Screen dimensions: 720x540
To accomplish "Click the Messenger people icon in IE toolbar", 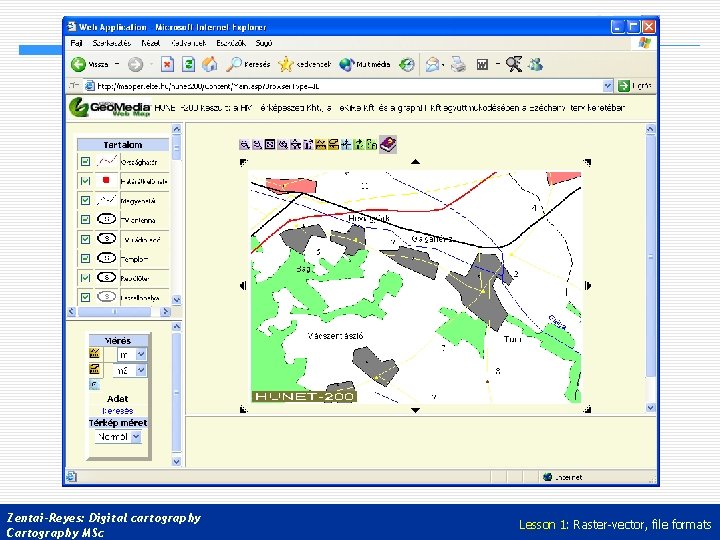I will tap(535, 65).
